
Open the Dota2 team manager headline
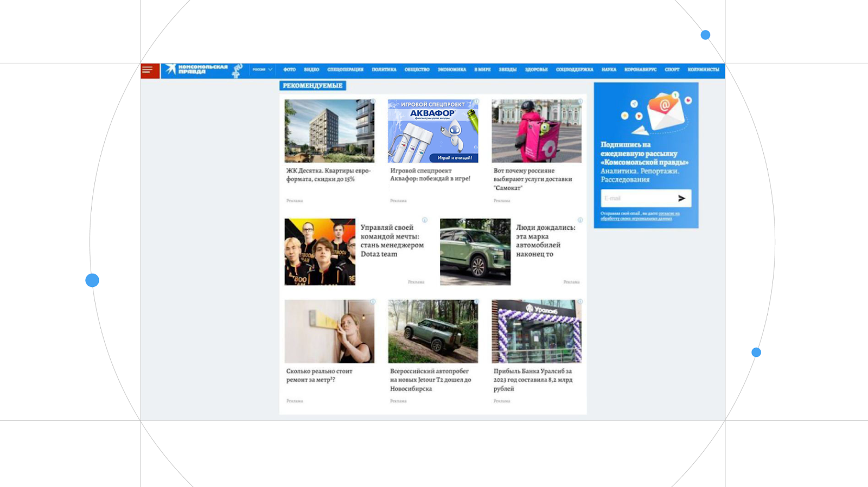pos(392,241)
